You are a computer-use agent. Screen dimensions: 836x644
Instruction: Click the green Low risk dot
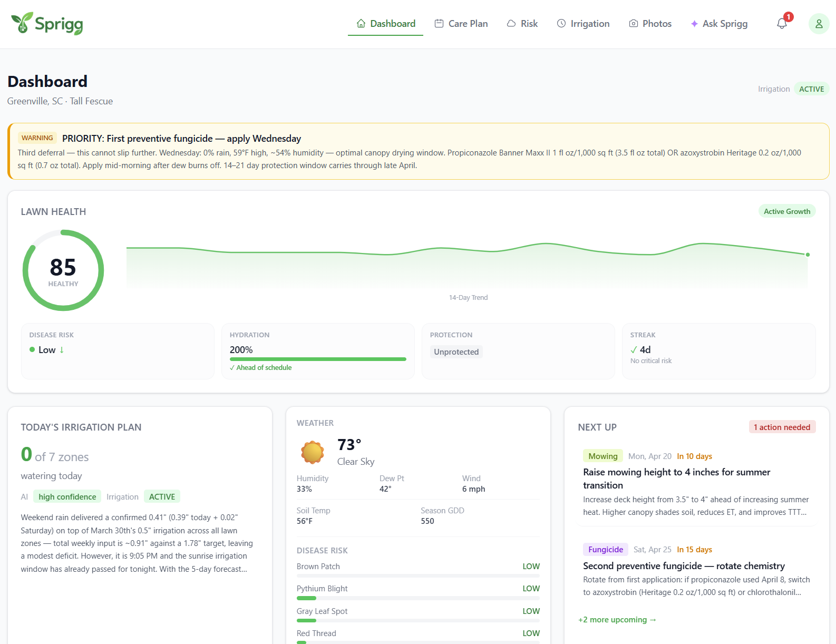[32, 349]
